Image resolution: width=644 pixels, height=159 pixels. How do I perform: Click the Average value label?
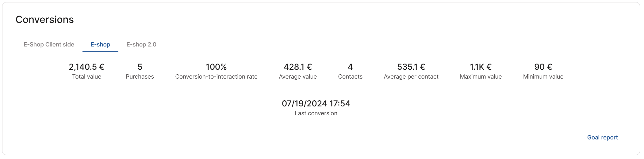298,77
